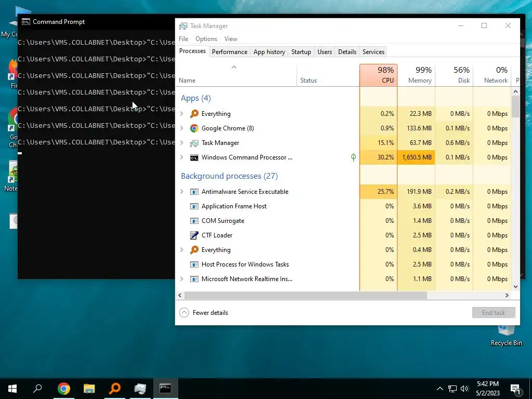The width and height of the screenshot is (532, 399).
Task: Click the End task button
Action: click(x=494, y=312)
